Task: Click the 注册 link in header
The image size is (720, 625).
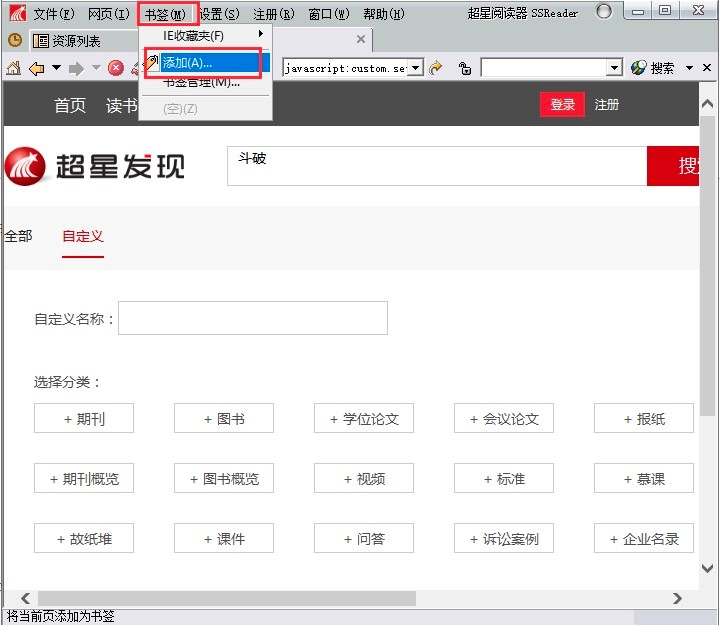Action: point(607,105)
